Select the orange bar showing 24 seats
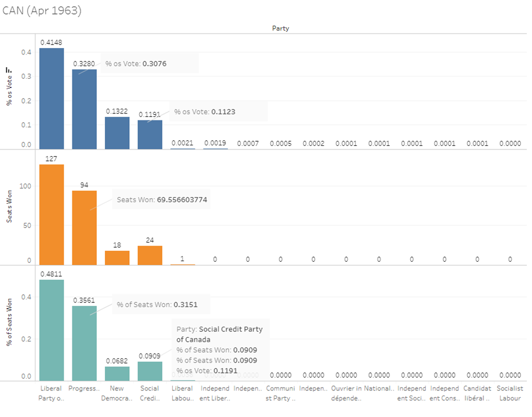The width and height of the screenshot is (532, 417). (x=150, y=255)
